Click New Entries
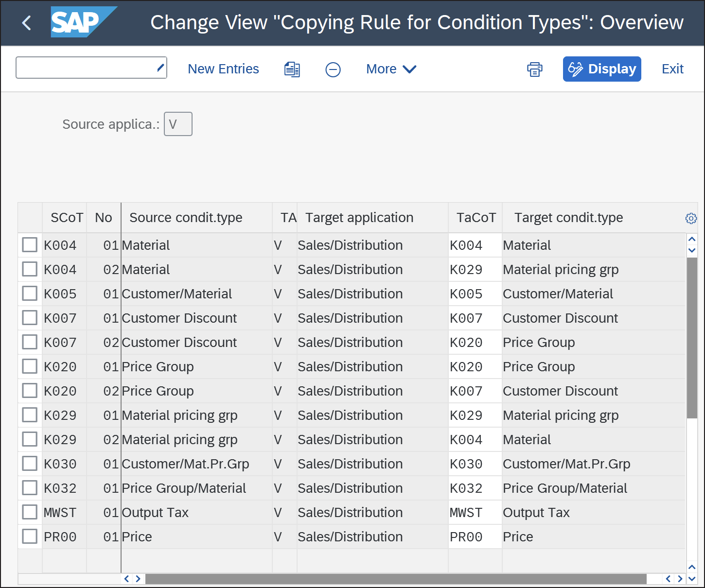 coord(223,69)
